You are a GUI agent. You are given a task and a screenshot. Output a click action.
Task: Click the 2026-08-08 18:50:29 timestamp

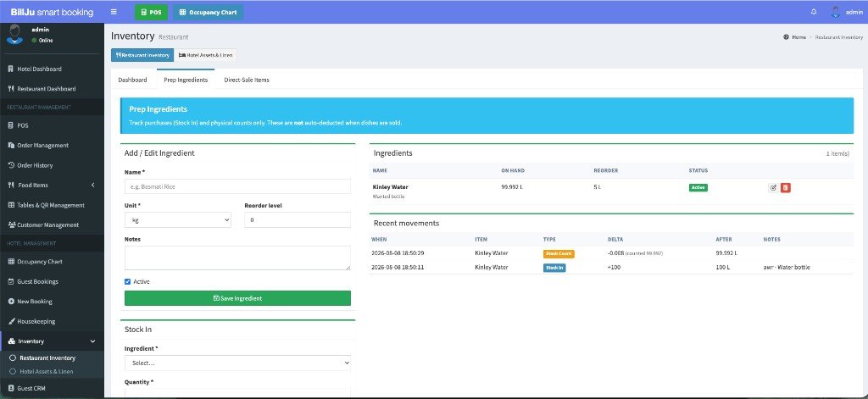[x=398, y=253]
